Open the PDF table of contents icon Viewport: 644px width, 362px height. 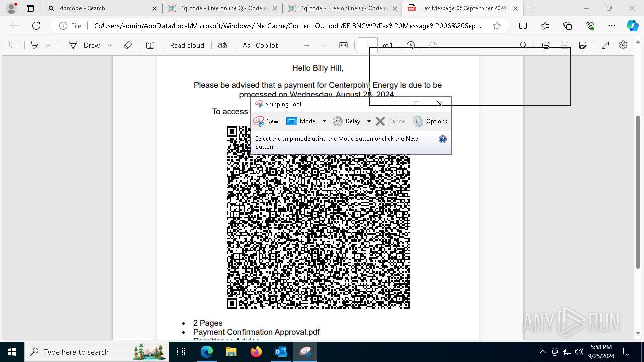tap(14, 45)
